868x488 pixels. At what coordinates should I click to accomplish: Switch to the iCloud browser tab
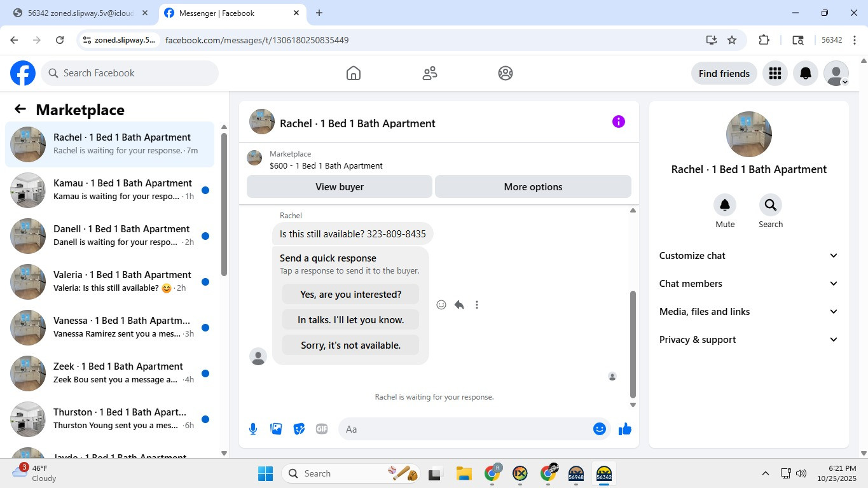(x=79, y=13)
